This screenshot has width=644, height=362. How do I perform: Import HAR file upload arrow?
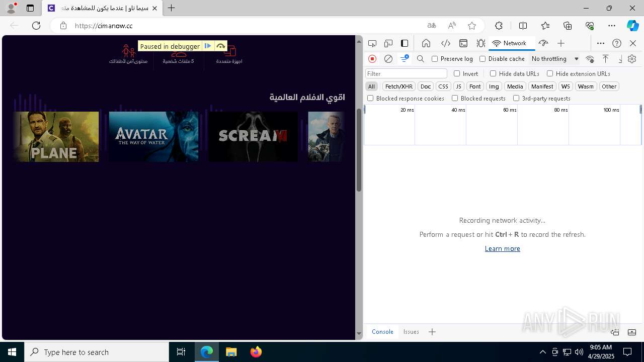[606, 59]
